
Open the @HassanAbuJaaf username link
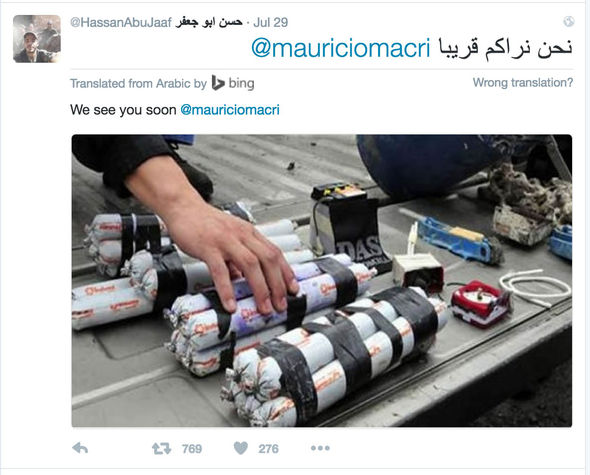(x=120, y=22)
